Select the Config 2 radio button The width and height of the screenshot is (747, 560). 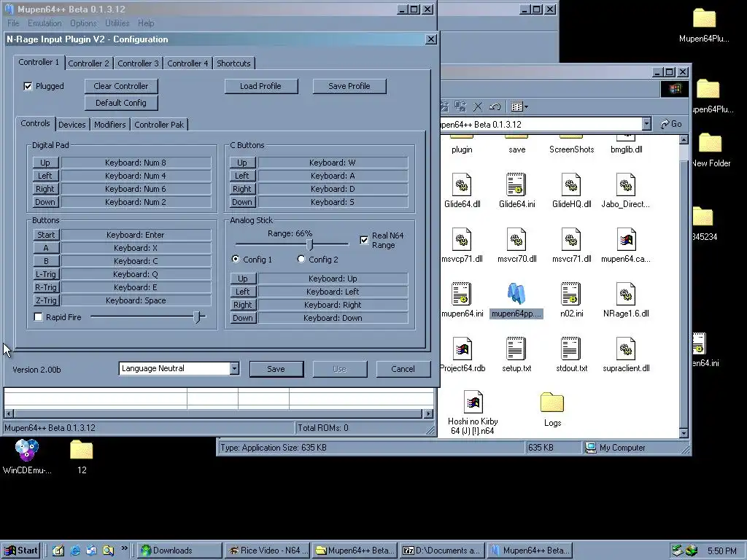coord(301,259)
